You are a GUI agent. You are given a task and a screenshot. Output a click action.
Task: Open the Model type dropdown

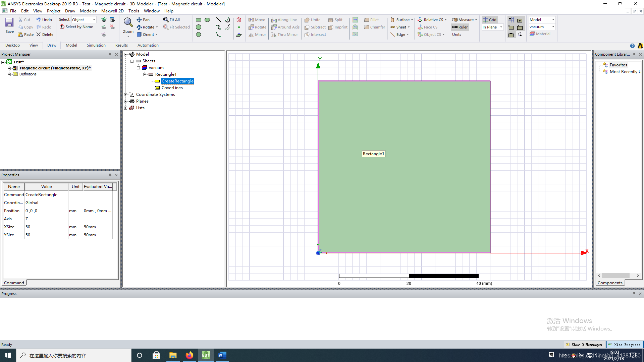(542, 20)
